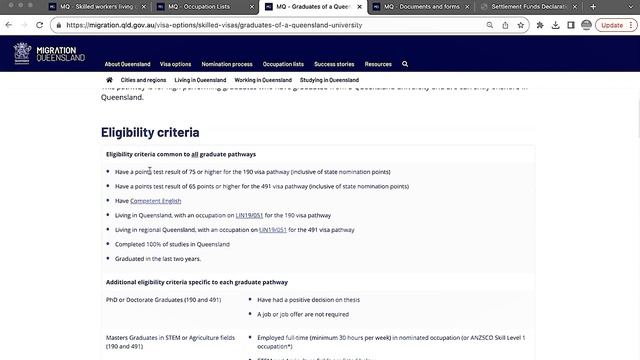Open the Working in Queensland link
Image resolution: width=640 pixels, height=360 pixels.
click(263, 80)
